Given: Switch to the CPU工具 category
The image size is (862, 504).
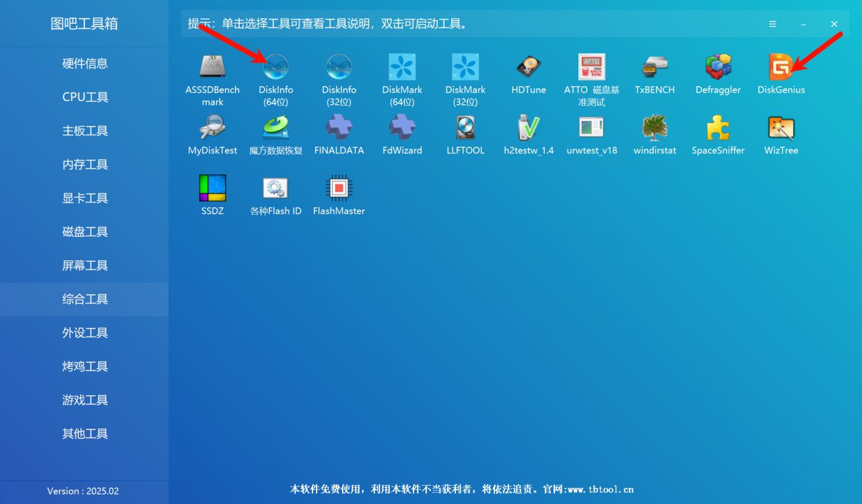Looking at the screenshot, I should coord(84,98).
